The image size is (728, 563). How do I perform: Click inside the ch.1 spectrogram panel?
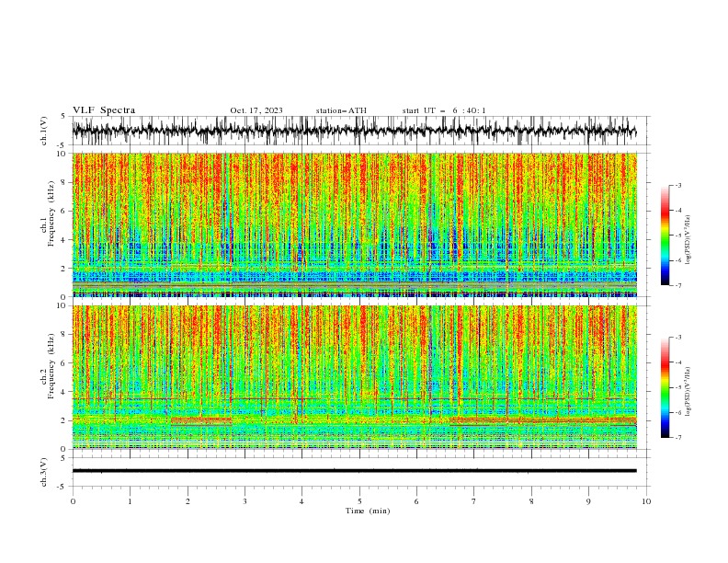(354, 224)
